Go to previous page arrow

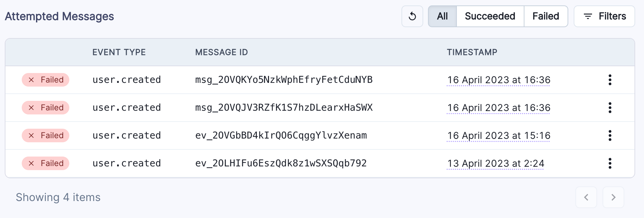(586, 197)
